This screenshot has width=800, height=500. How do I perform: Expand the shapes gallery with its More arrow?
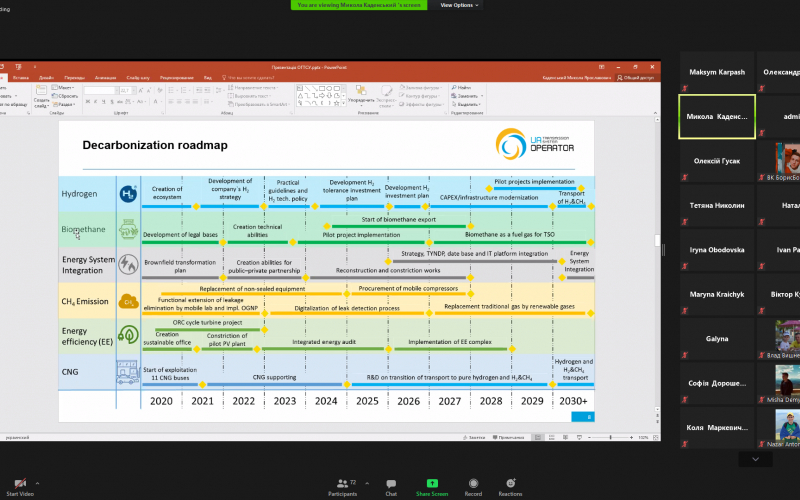pyautogui.click(x=343, y=104)
